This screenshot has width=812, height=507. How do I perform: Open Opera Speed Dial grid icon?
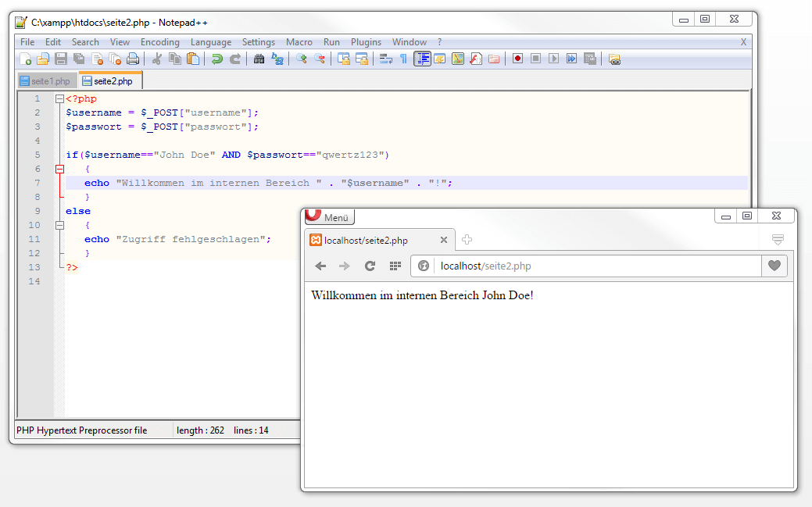(395, 266)
